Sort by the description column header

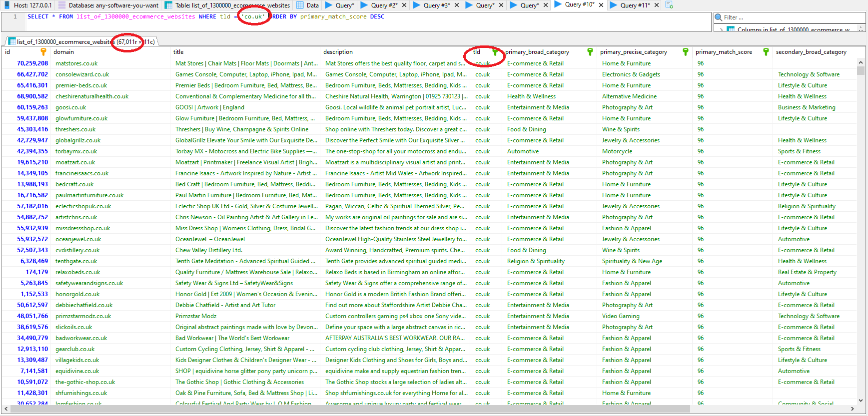pyautogui.click(x=396, y=52)
